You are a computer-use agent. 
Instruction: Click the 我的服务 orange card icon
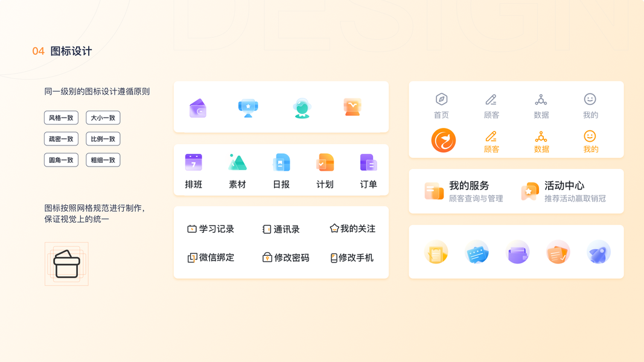434,191
